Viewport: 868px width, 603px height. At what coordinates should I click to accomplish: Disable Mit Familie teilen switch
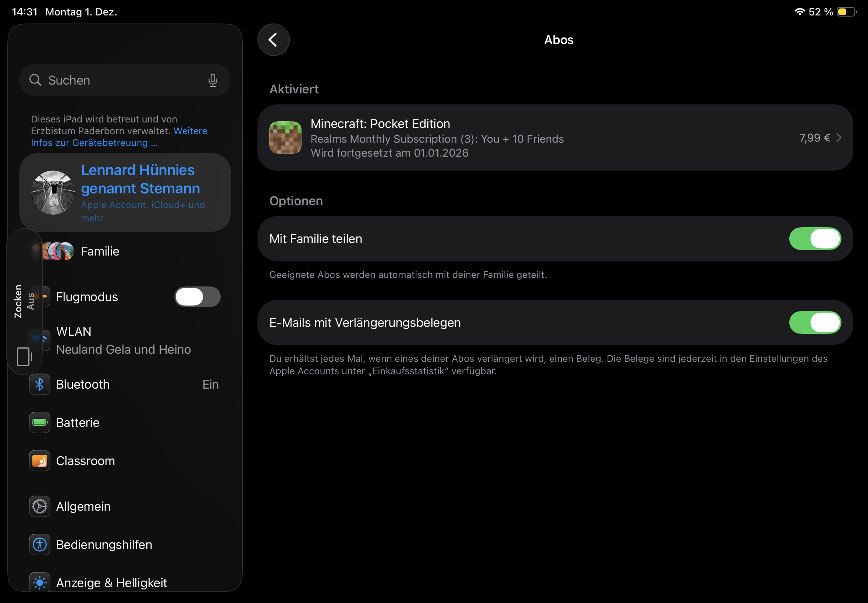[815, 239]
